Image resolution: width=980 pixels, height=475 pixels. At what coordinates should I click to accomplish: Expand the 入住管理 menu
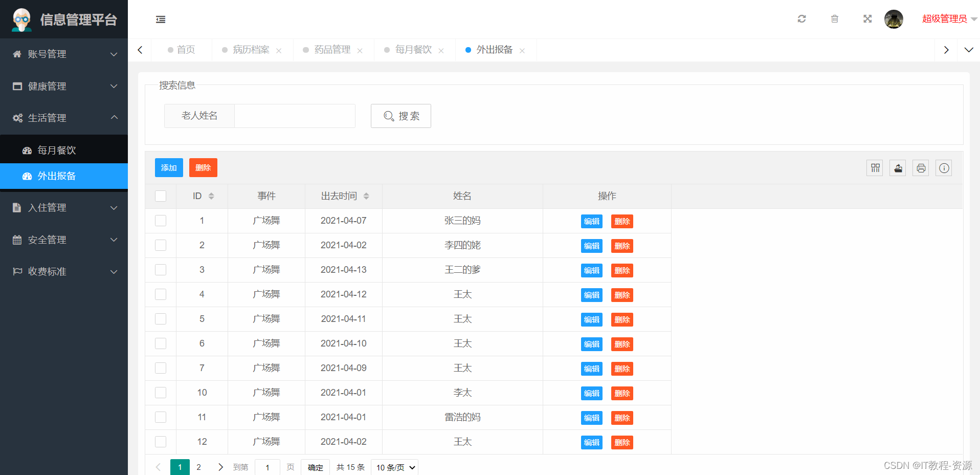click(64, 208)
